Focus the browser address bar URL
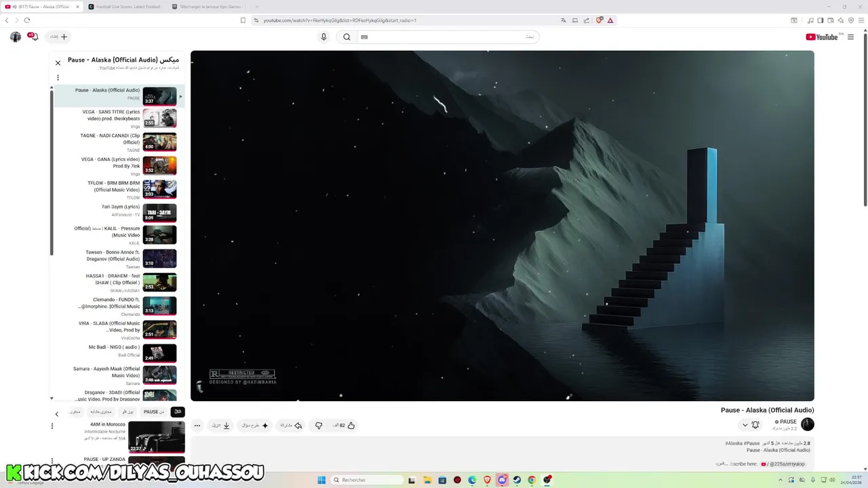This screenshot has height=488, width=868. (339, 20)
